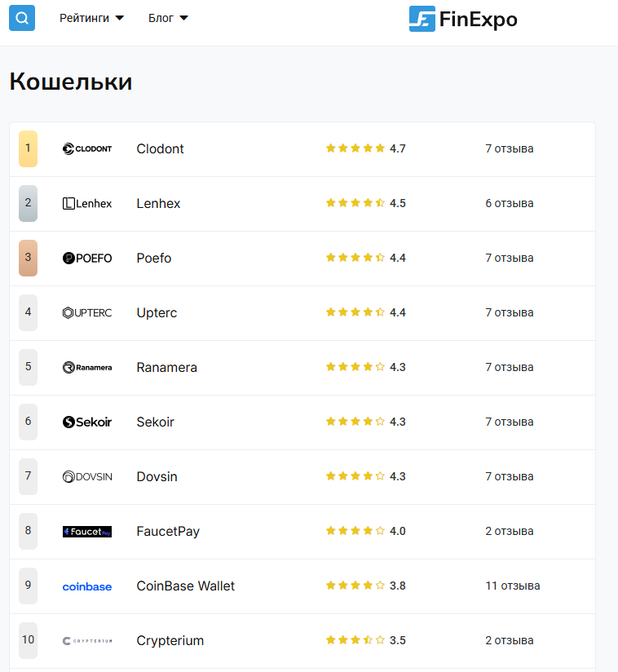Click the bronze rank 3 badge
This screenshot has width=618, height=672.
28,258
